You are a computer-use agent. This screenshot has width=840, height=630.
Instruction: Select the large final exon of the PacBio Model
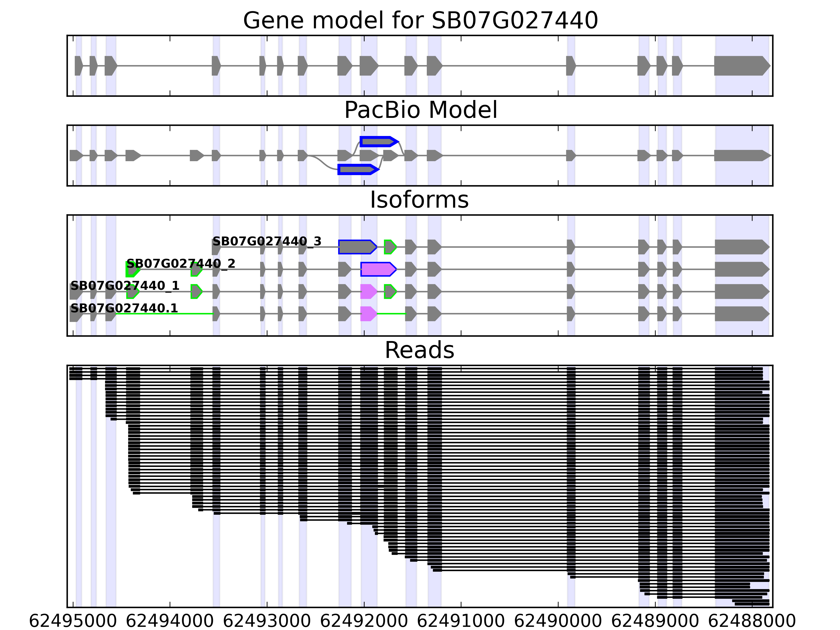(741, 156)
